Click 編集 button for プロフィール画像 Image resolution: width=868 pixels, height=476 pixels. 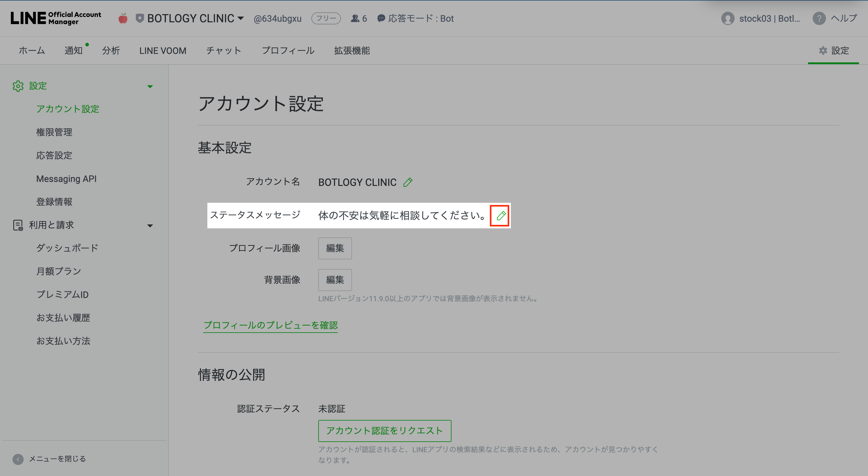tap(335, 248)
